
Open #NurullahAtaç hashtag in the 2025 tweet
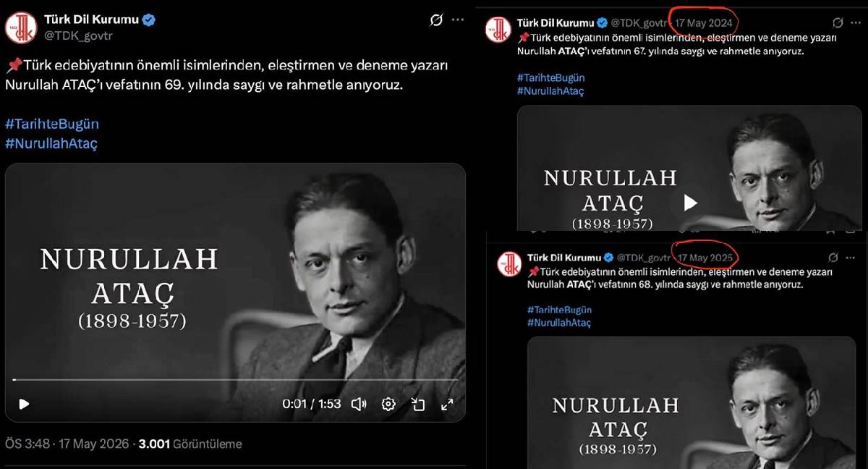coord(559,323)
